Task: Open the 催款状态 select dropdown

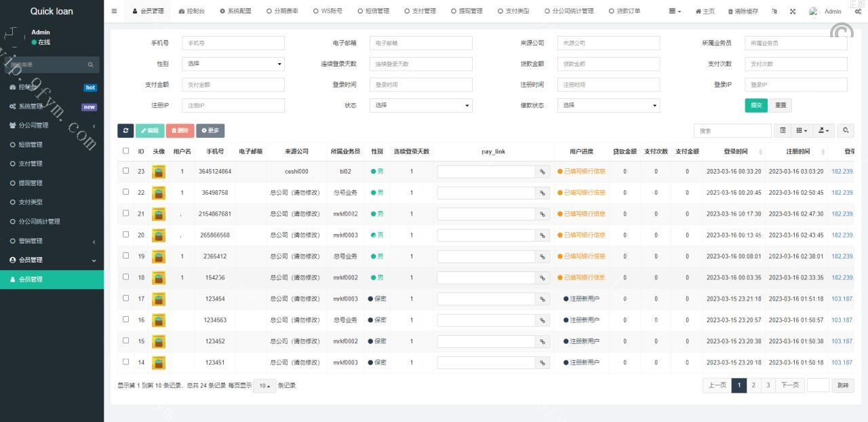Action: tap(608, 105)
